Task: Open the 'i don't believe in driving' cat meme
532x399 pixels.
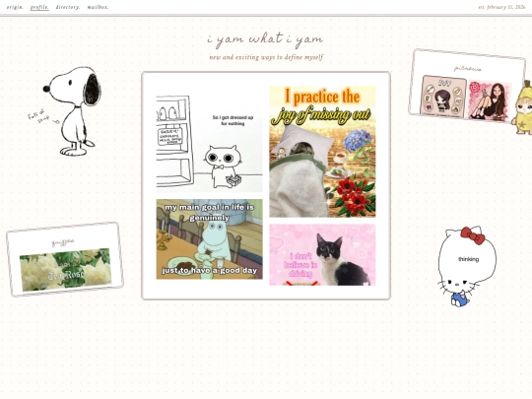Action: pyautogui.click(x=323, y=255)
